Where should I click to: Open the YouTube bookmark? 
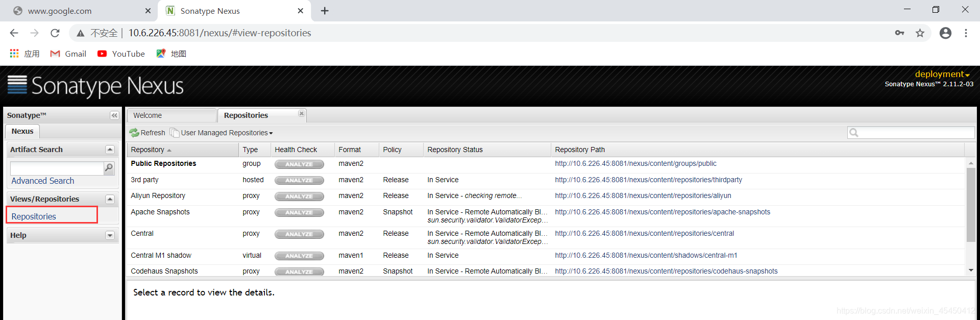121,54
